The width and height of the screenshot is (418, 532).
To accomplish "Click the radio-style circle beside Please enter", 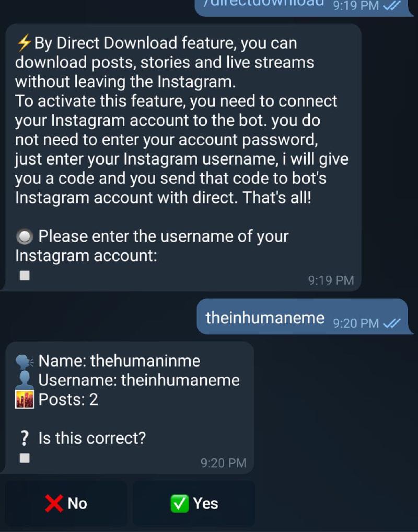I will click(x=25, y=236).
